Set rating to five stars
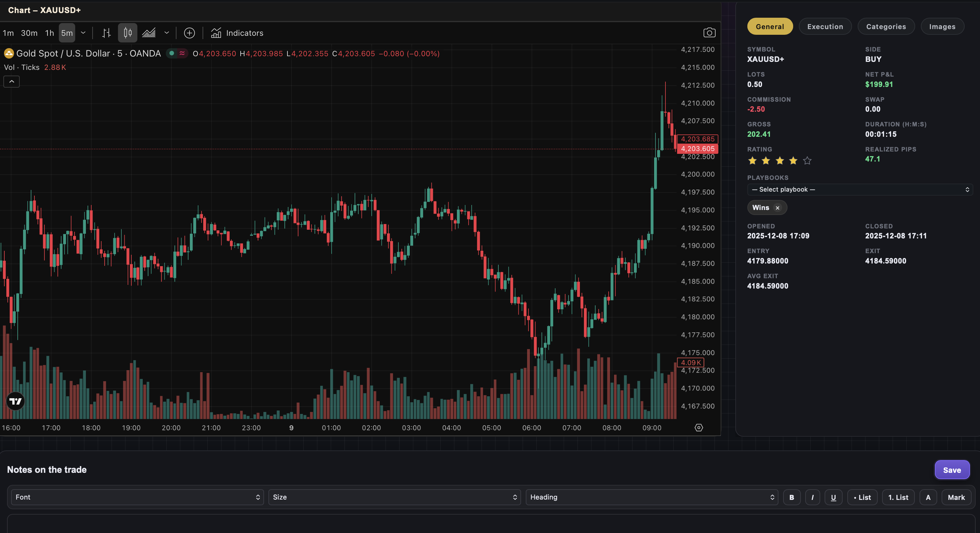The height and width of the screenshot is (533, 980). (x=807, y=161)
